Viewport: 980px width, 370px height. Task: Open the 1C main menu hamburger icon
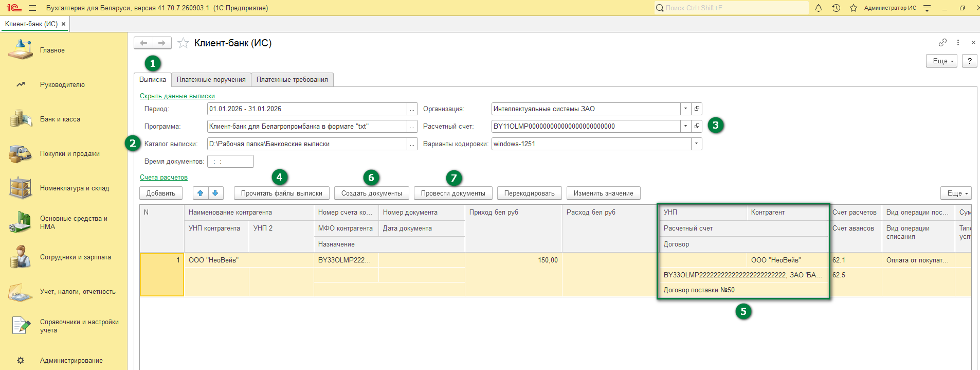point(32,8)
